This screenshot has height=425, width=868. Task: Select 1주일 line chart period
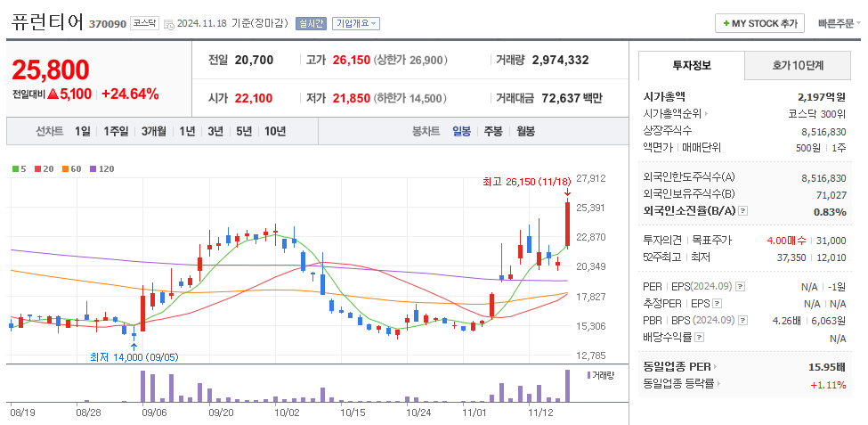116,131
